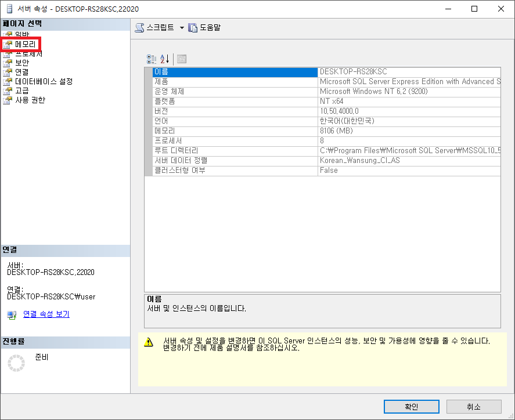Click the DESKTOP-RS28KSC name value
The image size is (515, 420).
pyautogui.click(x=354, y=71)
